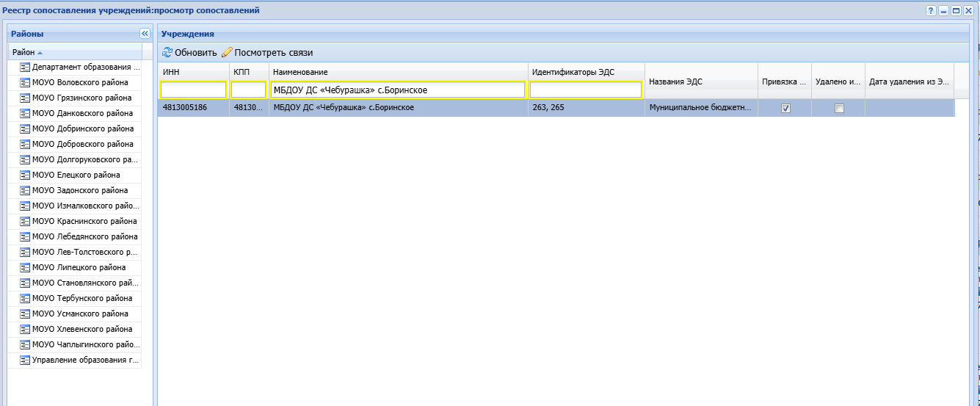Select МОУО Чаплыгинского района
This screenshot has height=406, width=980.
79,344
